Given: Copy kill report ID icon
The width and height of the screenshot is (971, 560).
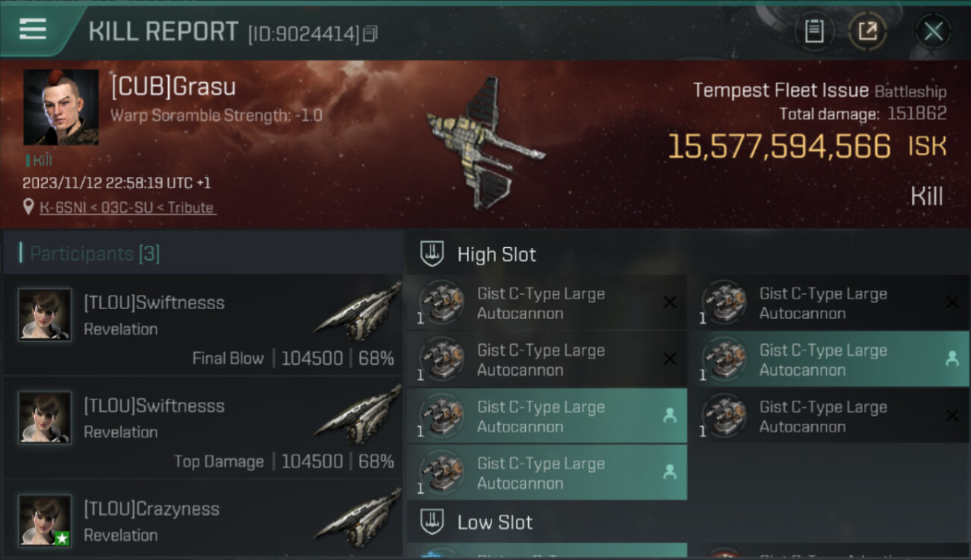Looking at the screenshot, I should point(370,34).
